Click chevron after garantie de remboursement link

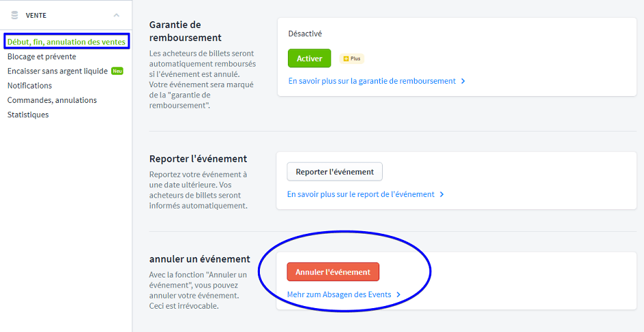pyautogui.click(x=463, y=81)
